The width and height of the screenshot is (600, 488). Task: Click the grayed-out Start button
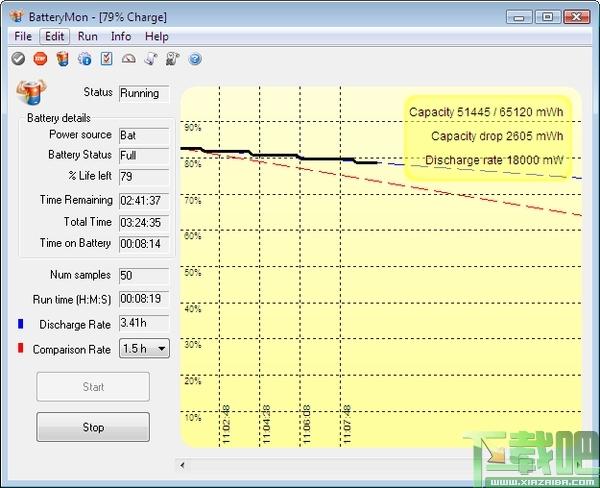[93, 387]
